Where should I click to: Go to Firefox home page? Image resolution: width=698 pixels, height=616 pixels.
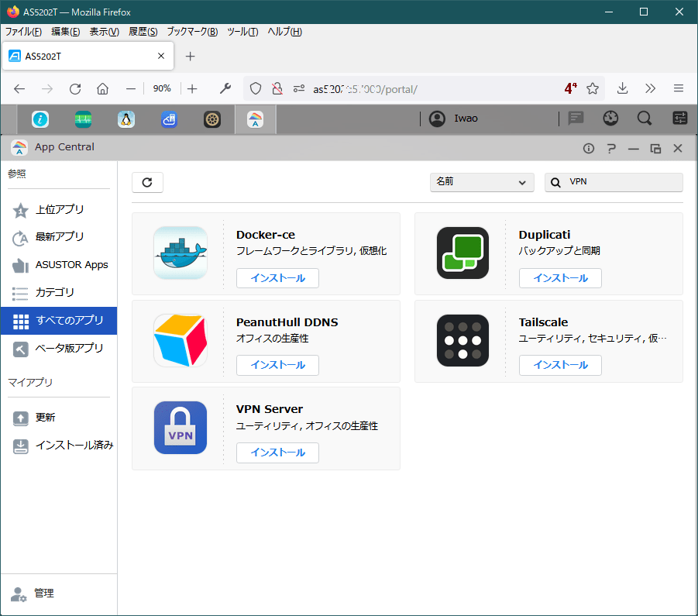(103, 89)
